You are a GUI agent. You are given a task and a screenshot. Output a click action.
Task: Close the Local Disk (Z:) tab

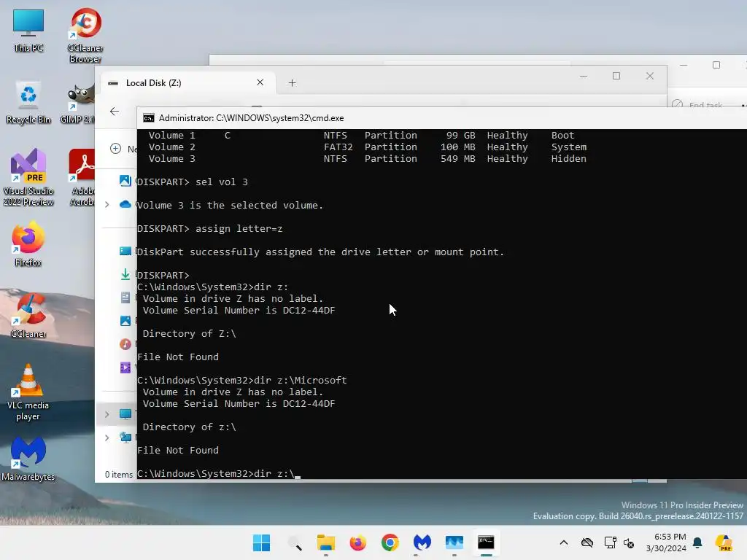[260, 82]
